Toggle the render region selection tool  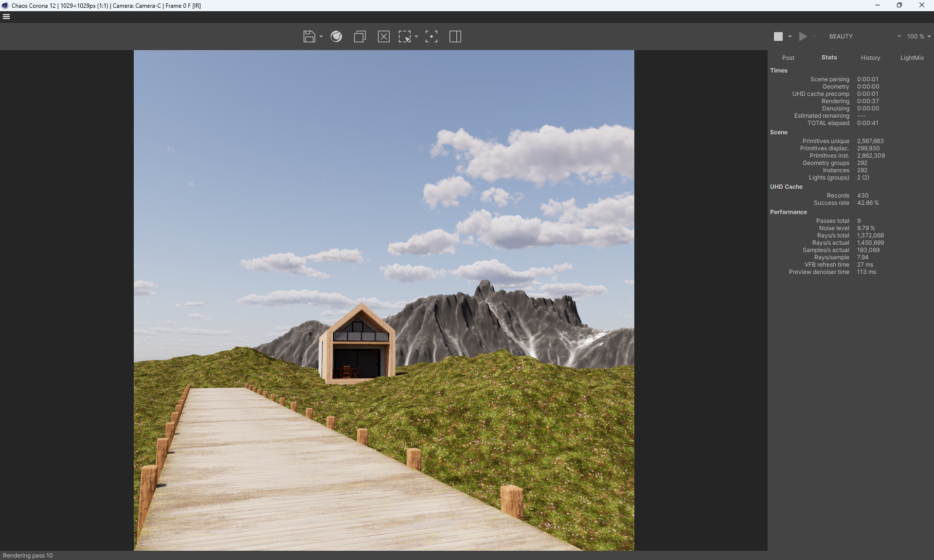click(x=405, y=36)
